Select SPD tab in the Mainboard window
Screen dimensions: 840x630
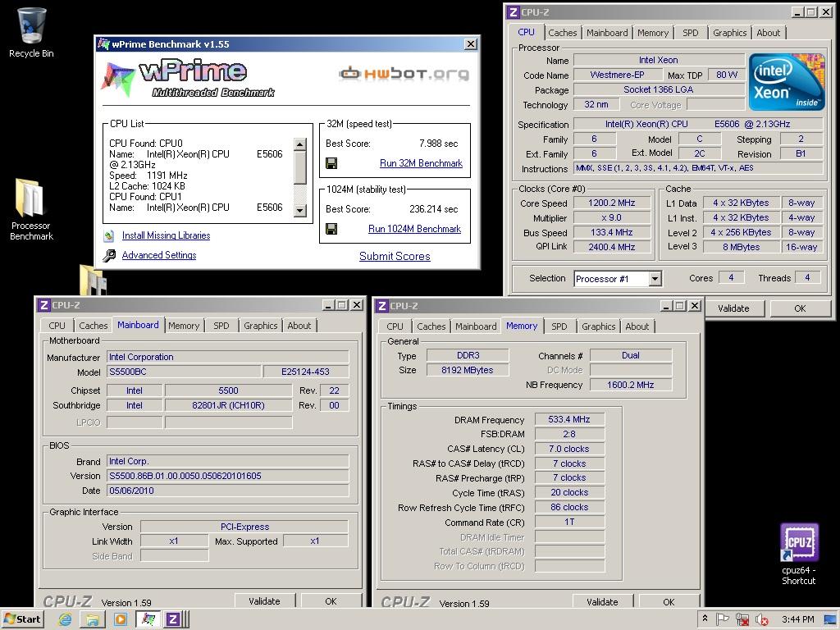tap(221, 326)
